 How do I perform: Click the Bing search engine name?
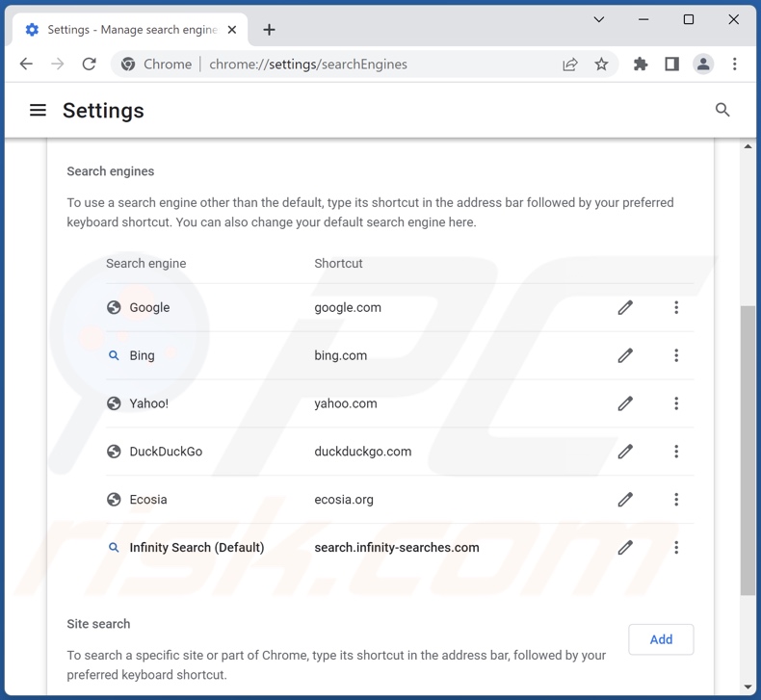(x=143, y=355)
